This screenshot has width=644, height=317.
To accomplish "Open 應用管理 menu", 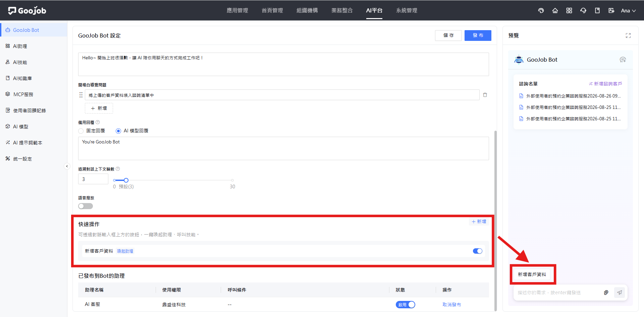I will [237, 10].
